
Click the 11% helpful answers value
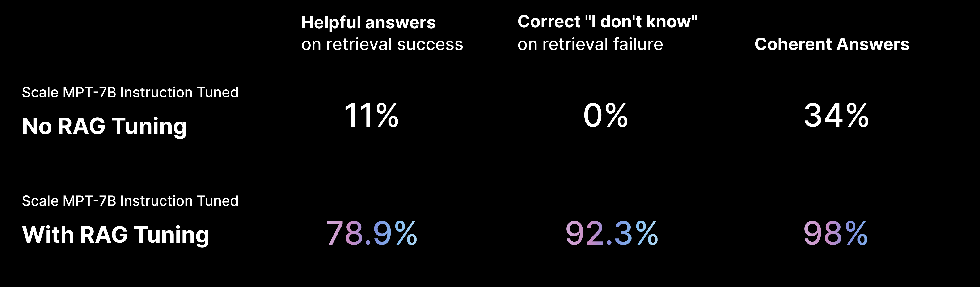point(371,115)
